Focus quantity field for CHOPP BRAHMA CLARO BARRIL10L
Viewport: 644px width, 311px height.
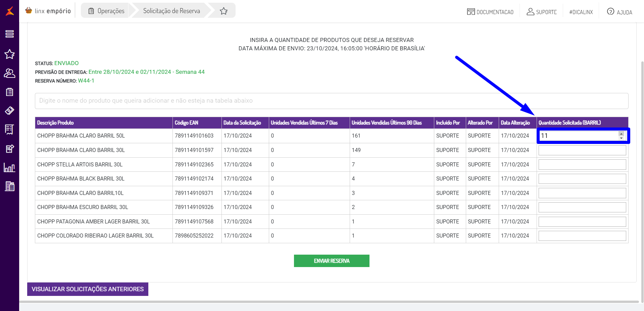coord(582,193)
